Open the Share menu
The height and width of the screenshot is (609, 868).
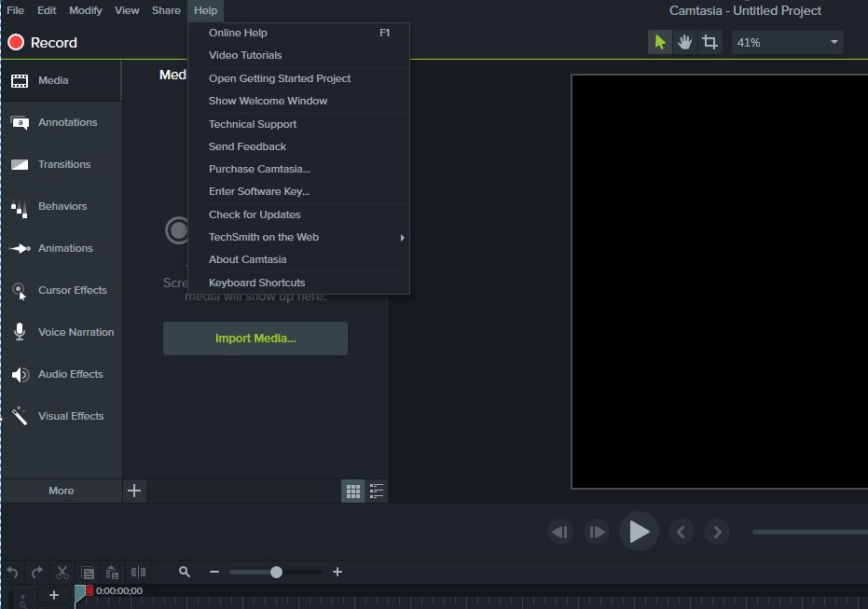[x=166, y=10]
